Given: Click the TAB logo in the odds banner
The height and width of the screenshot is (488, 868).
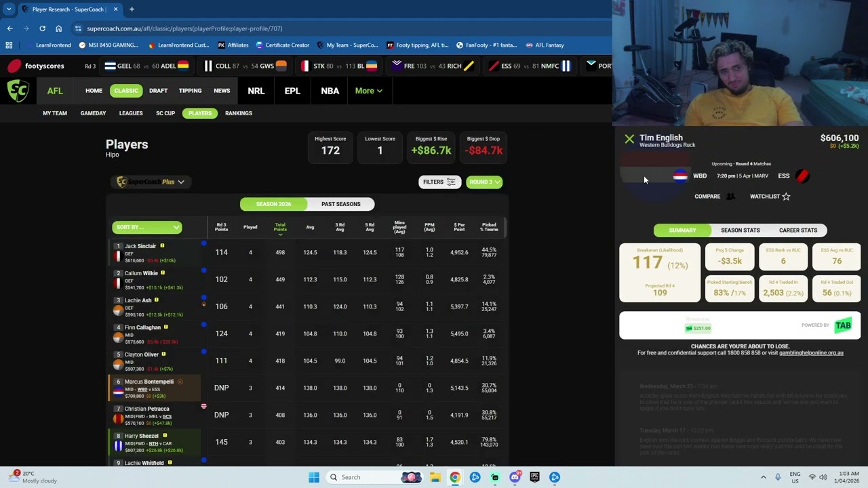Looking at the screenshot, I should point(843,325).
